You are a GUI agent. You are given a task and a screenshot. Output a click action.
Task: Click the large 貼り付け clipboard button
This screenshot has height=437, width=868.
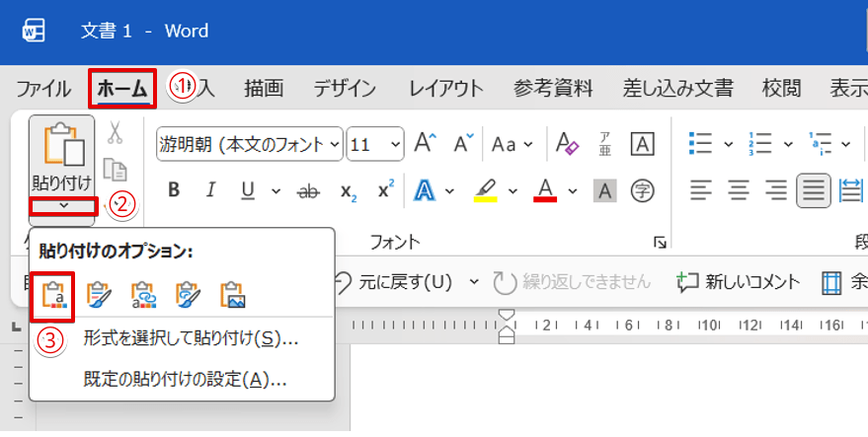point(61,157)
